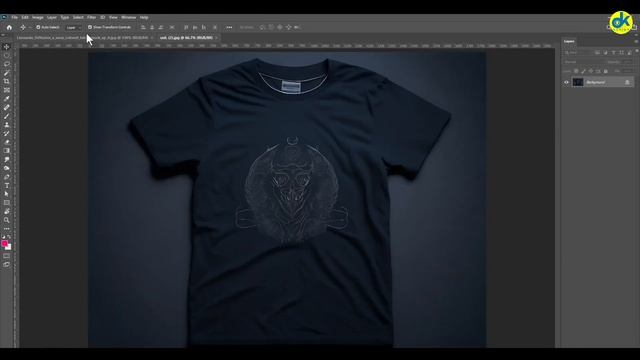Open the Edit Toolbar three-dots button
This screenshot has width=640, height=360.
[7, 229]
